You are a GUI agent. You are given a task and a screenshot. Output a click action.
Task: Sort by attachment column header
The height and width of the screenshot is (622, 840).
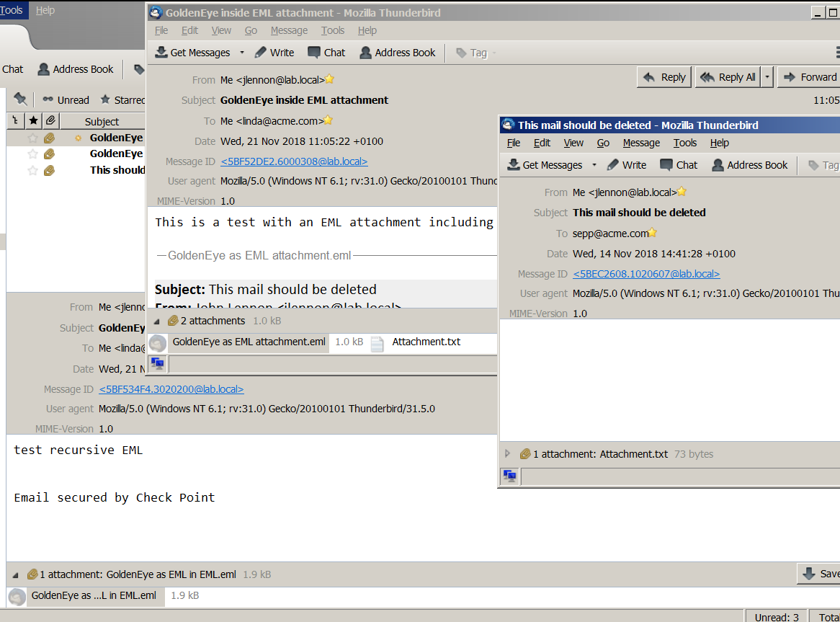coord(50,121)
